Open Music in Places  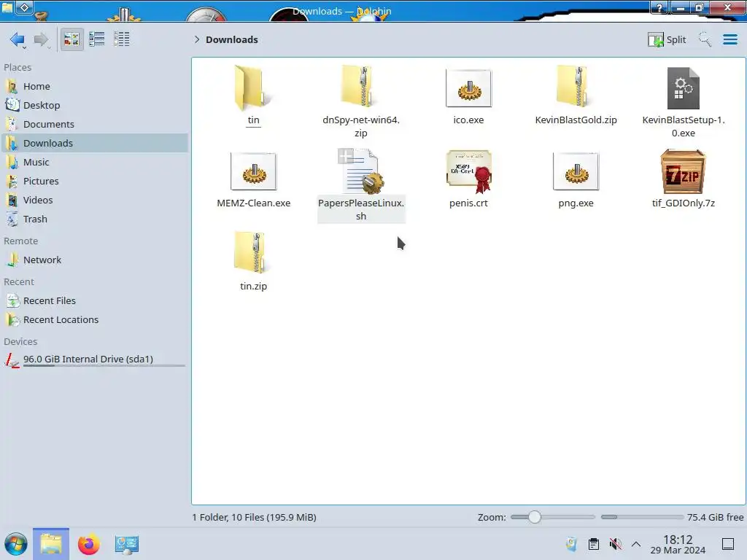96,163
